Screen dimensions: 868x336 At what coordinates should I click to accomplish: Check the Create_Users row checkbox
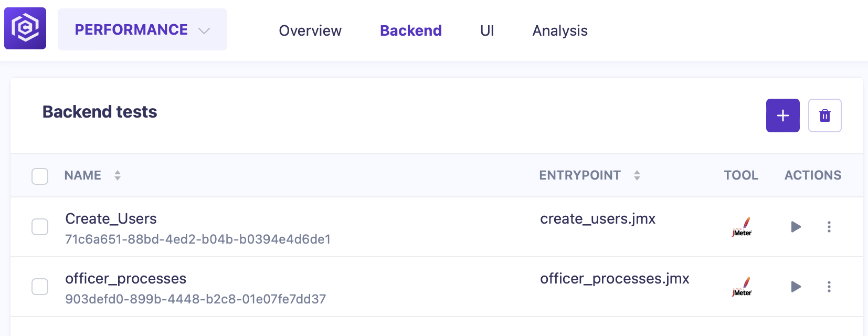click(40, 227)
